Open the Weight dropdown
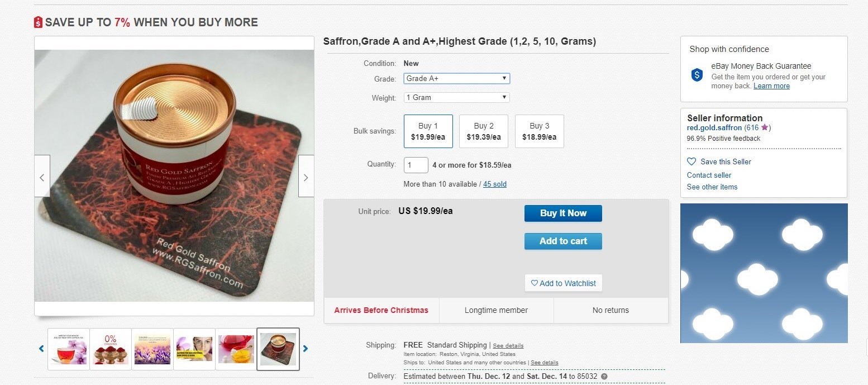The height and width of the screenshot is (385, 868). tap(456, 97)
